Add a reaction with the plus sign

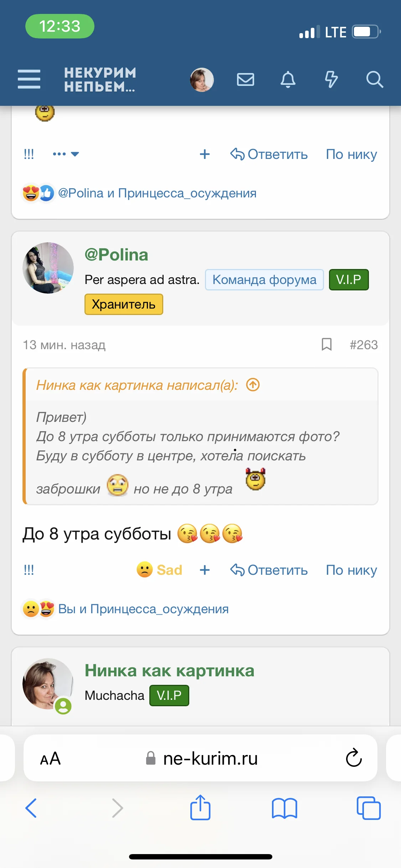(205, 570)
